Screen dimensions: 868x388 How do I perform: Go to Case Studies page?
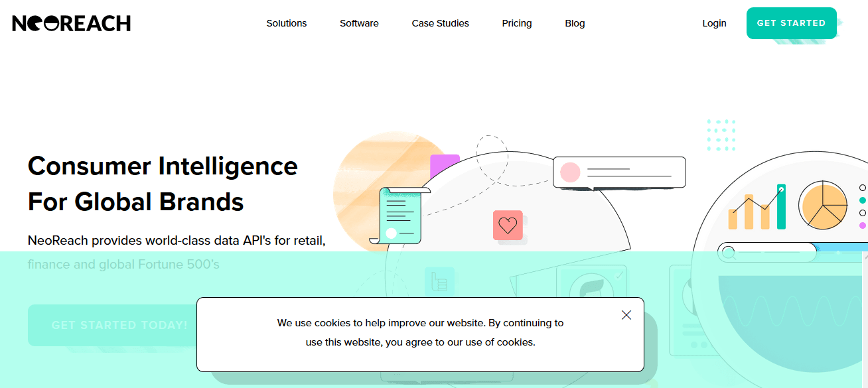[440, 23]
